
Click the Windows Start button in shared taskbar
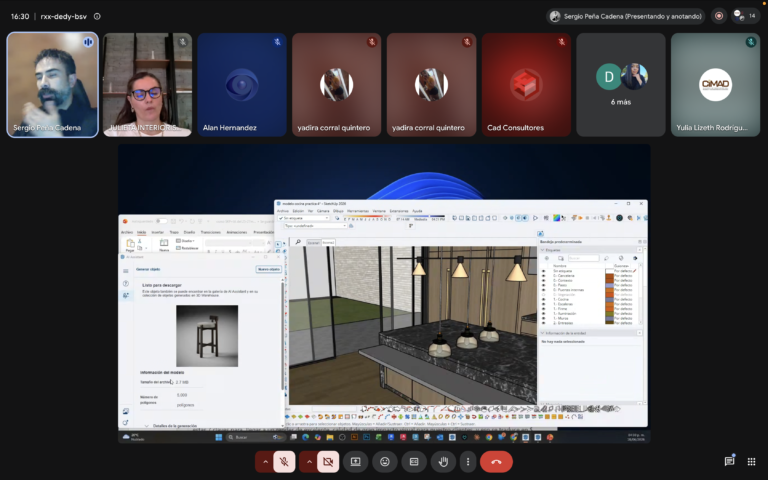click(x=218, y=437)
